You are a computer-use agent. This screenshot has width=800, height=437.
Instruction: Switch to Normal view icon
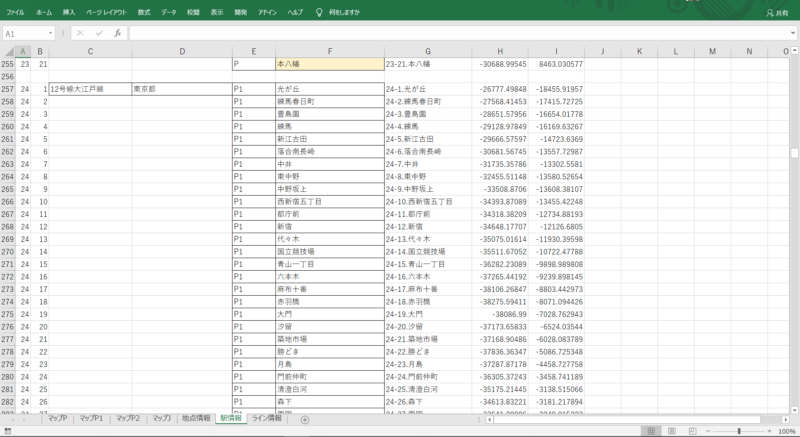(x=651, y=431)
